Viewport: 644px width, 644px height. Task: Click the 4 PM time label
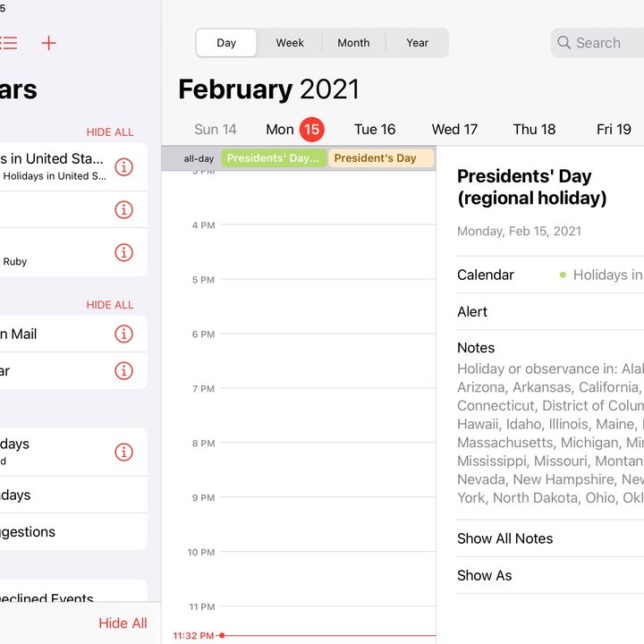(203, 225)
